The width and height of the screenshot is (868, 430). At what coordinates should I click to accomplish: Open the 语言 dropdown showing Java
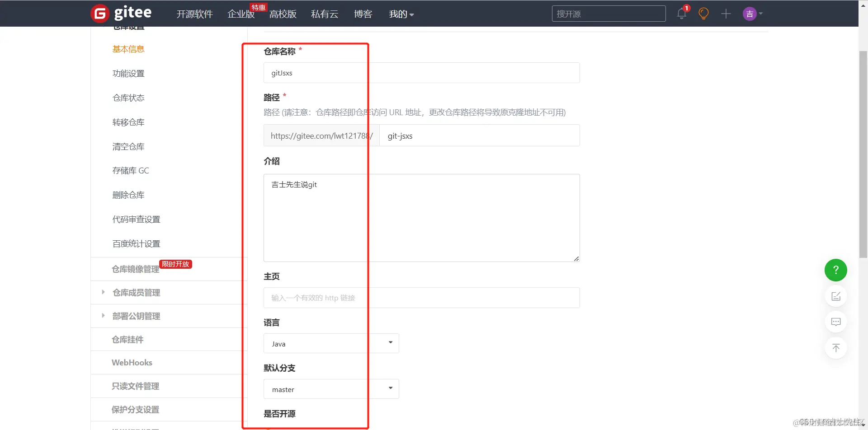(331, 343)
